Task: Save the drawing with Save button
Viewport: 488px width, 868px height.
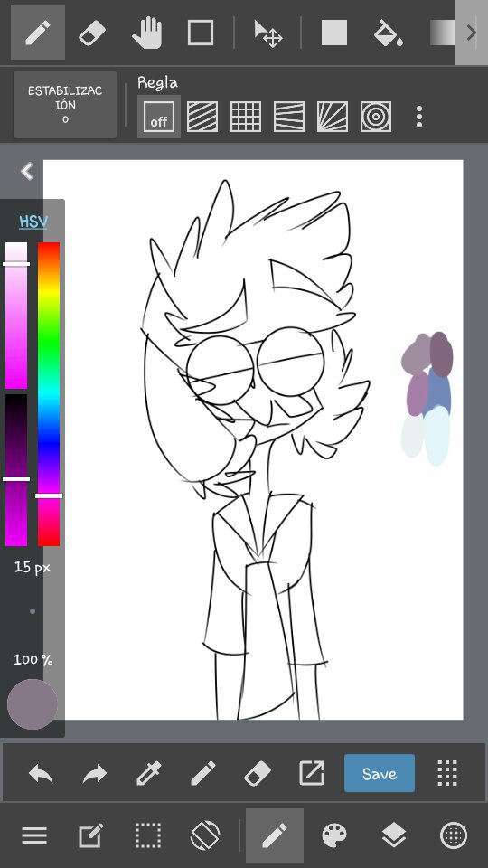Action: [380, 773]
